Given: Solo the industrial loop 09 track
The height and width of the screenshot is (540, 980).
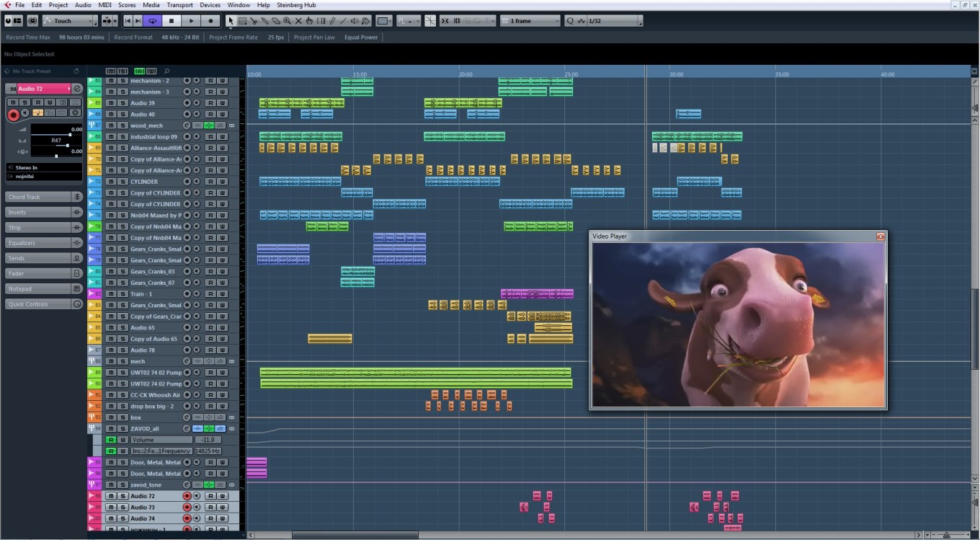Looking at the screenshot, I should [x=122, y=137].
